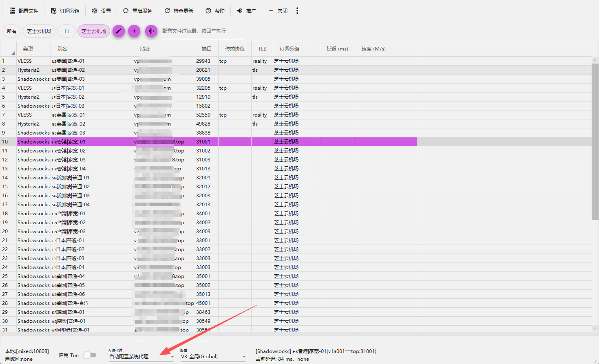Open the 路由 V3-全局(Global) routing dropdown

click(x=213, y=357)
